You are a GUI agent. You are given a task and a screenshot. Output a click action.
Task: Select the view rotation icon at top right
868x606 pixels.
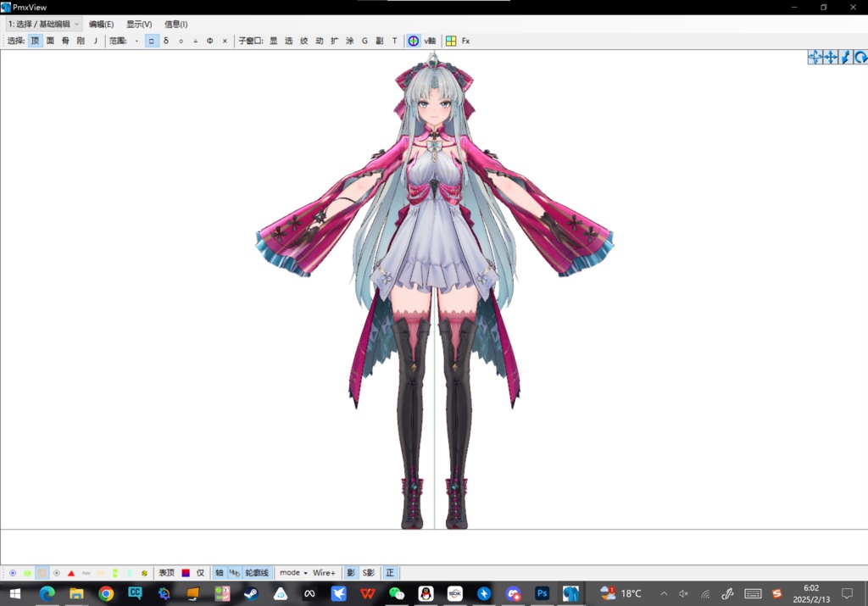pos(861,57)
